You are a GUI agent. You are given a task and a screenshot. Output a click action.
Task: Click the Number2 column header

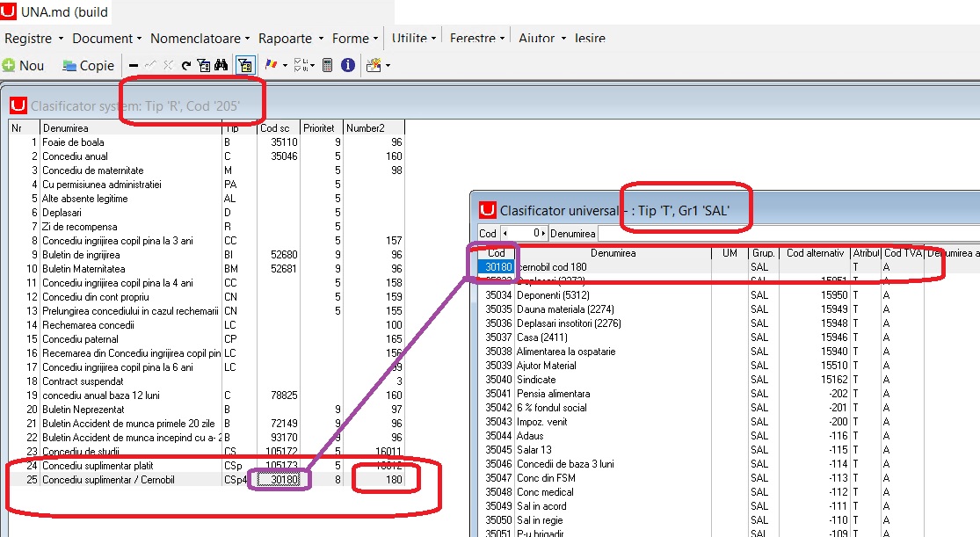coord(374,128)
